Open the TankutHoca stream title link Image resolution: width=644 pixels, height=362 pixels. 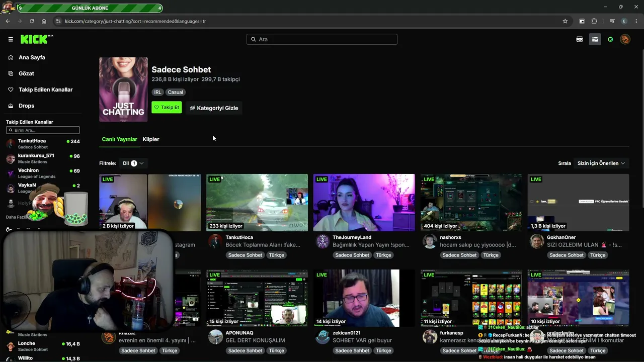pyautogui.click(x=263, y=245)
